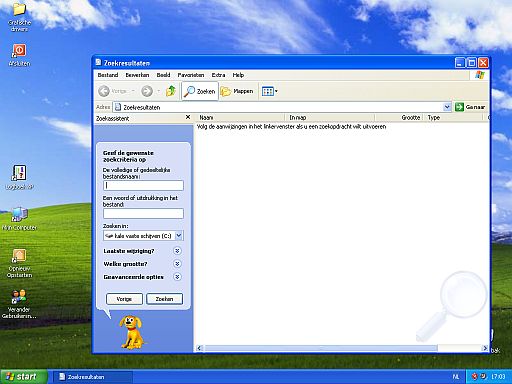Sort results by Naam column
Screen dimensions: 512x384
coord(239,117)
